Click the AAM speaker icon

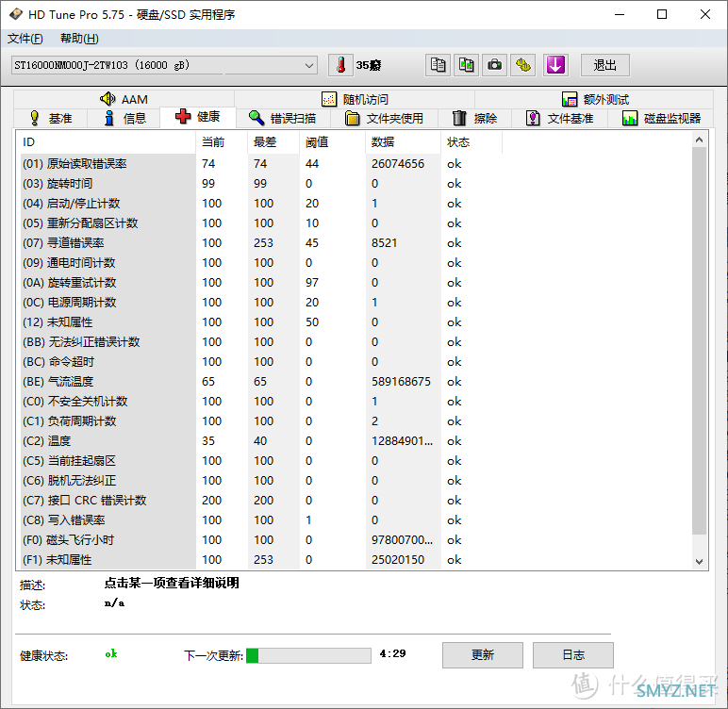(108, 99)
